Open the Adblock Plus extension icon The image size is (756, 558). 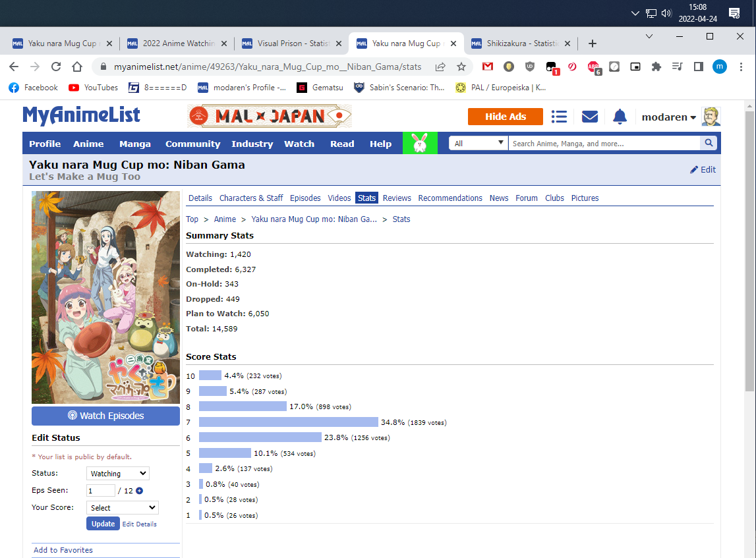click(593, 67)
